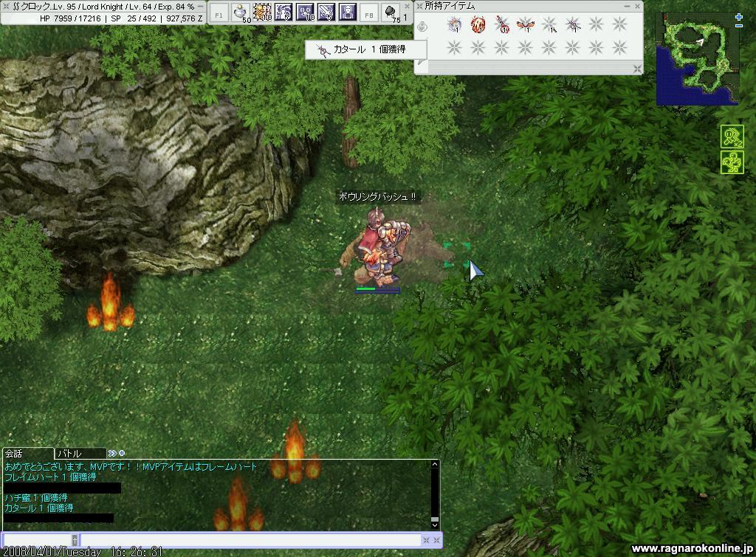Zoom in the minimap with plus button
The height and width of the screenshot is (557, 756).
point(739,17)
